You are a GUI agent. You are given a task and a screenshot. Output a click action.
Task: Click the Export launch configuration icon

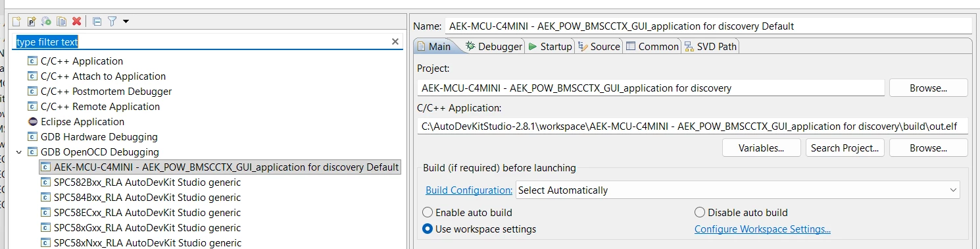(x=46, y=22)
